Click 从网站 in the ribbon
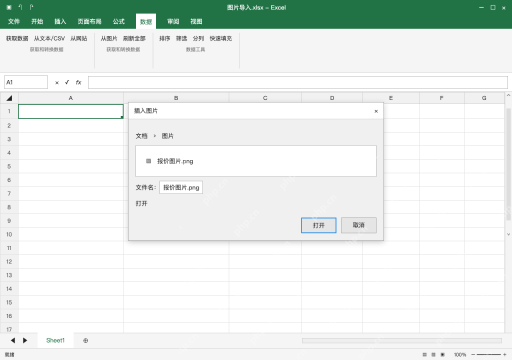The height and width of the screenshot is (360, 512). pyautogui.click(x=79, y=39)
